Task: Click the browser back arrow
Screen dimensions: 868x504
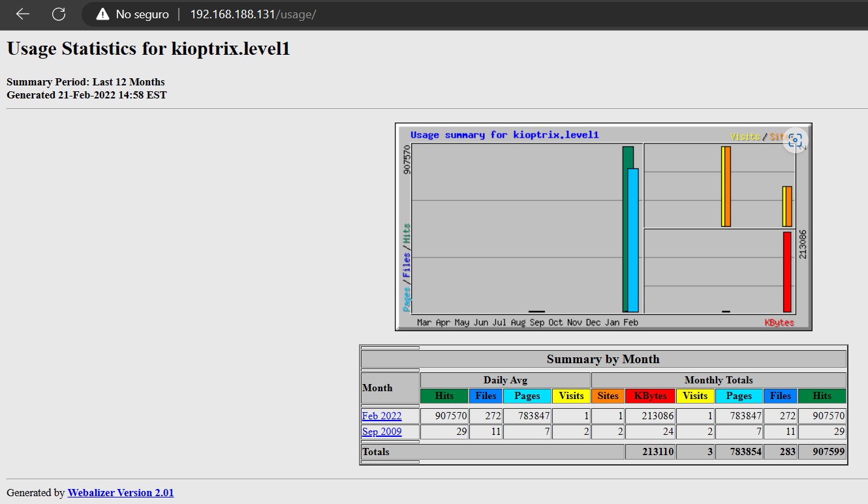Action: [23, 14]
